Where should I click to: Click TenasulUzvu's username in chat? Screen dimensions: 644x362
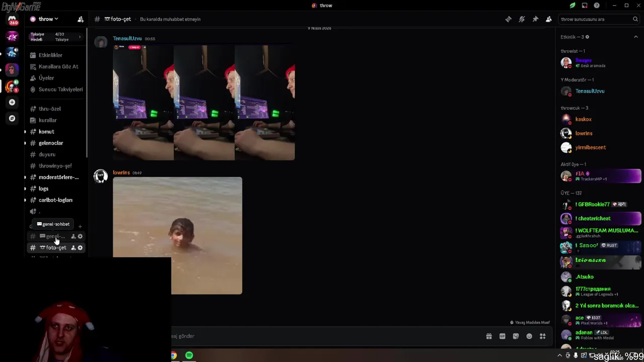point(127,38)
